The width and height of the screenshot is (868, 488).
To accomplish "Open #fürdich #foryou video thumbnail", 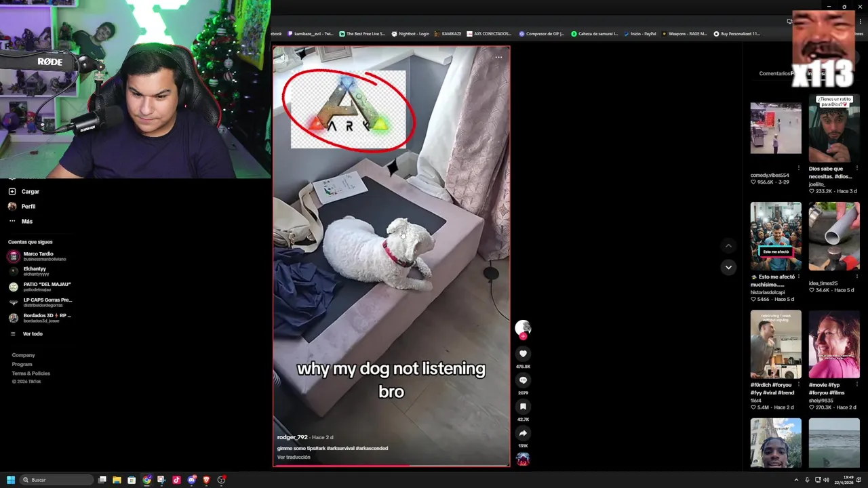I will click(x=776, y=344).
